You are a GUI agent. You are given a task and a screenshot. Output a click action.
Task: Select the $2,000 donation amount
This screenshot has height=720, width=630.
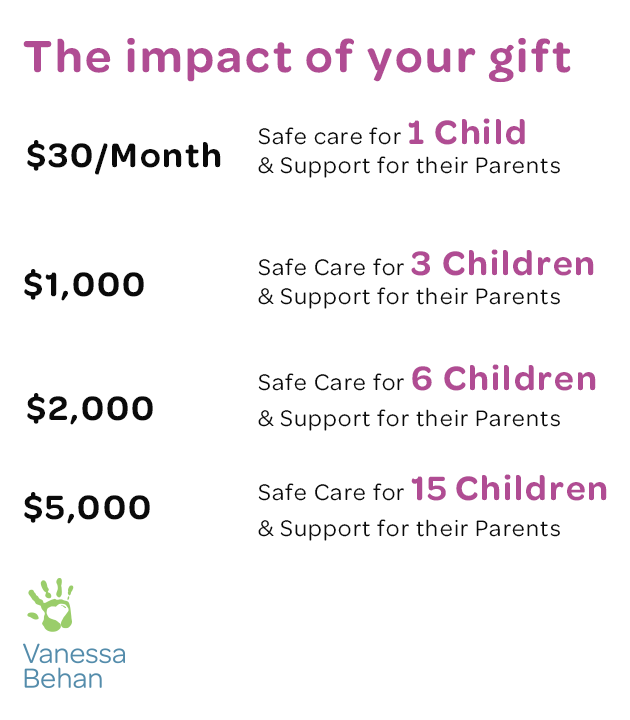coord(90,409)
